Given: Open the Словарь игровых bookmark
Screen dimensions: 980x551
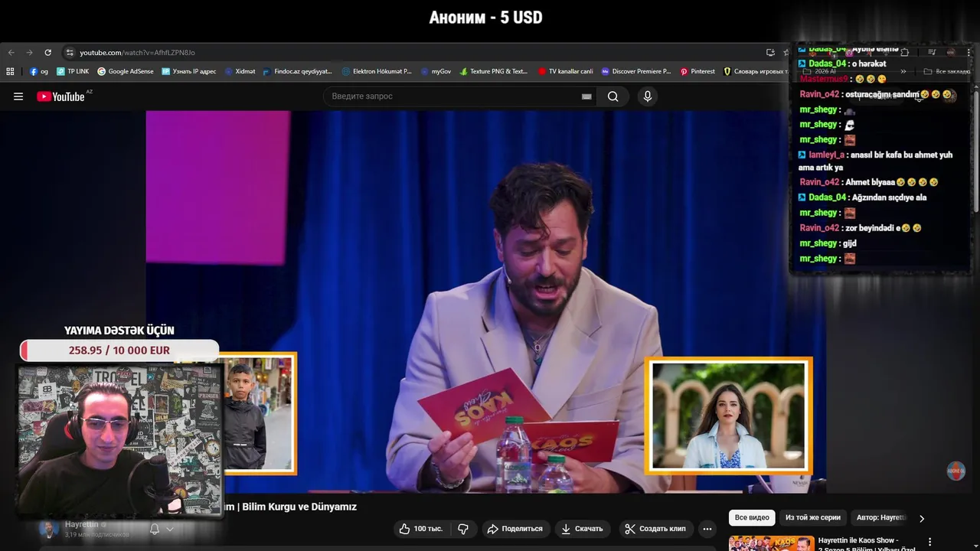Looking at the screenshot, I should (756, 71).
